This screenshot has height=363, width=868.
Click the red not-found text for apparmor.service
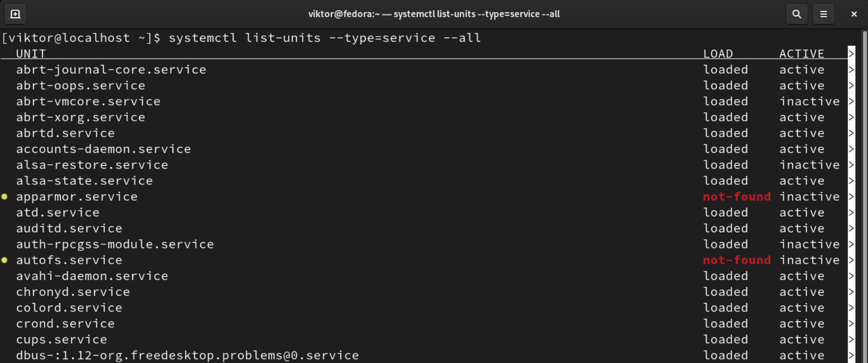click(x=737, y=197)
